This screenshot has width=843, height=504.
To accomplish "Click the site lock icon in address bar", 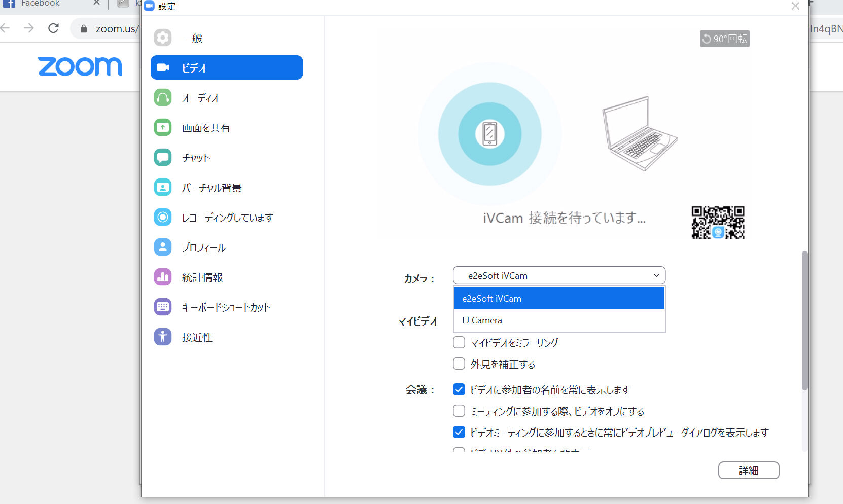I will tap(84, 29).
